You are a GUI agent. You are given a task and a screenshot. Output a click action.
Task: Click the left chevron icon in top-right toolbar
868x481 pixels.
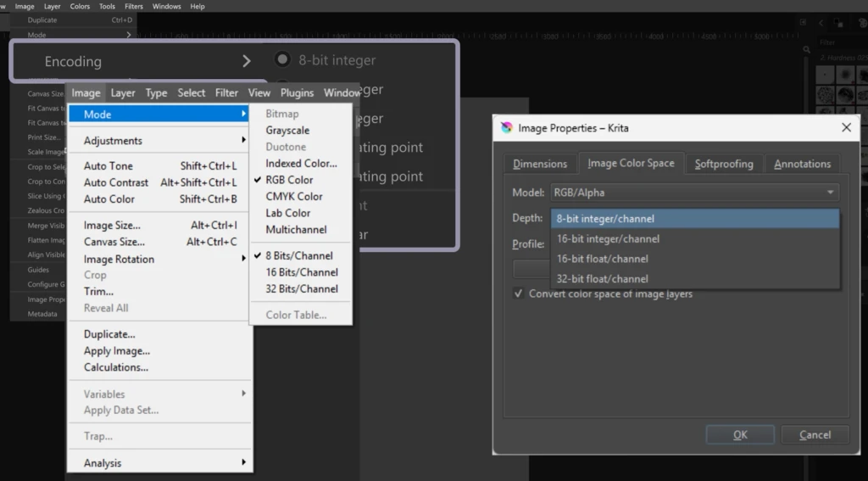tap(821, 23)
